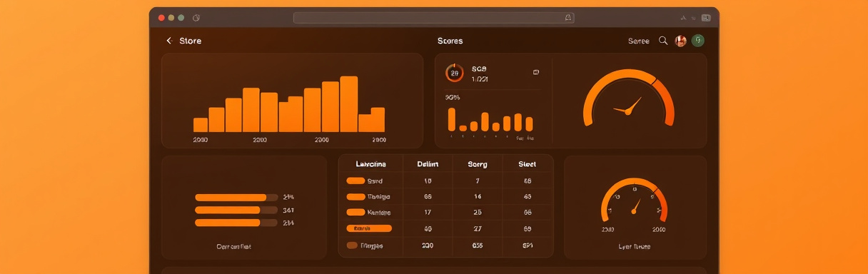The height and width of the screenshot is (274, 868).
Task: Click the bottom progress bar showing 214
Action: [236, 223]
